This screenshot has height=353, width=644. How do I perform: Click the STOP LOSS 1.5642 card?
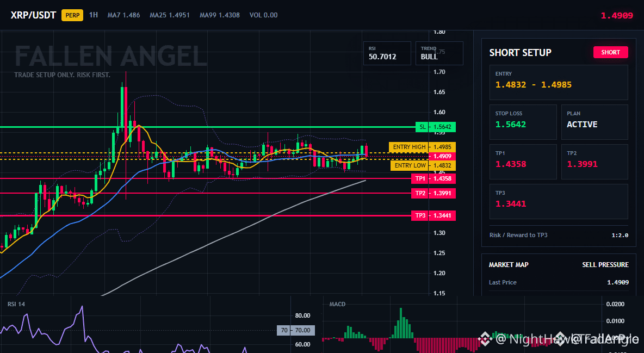tap(523, 122)
